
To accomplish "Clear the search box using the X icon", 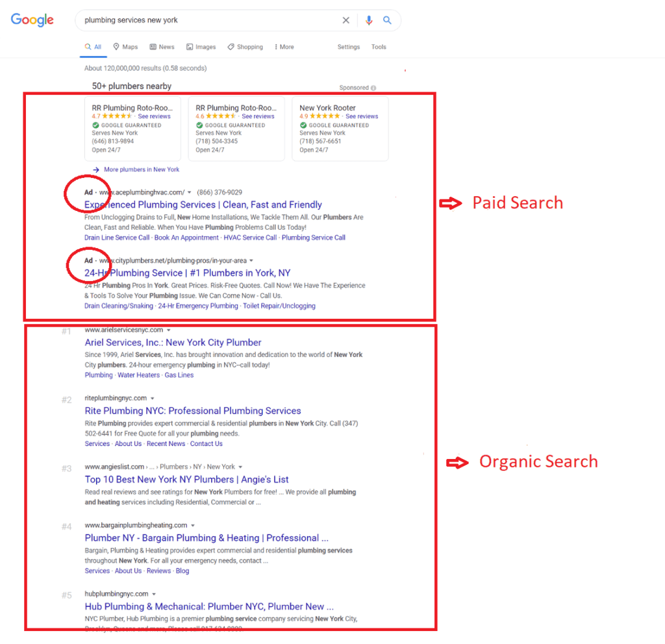I will pos(346,20).
